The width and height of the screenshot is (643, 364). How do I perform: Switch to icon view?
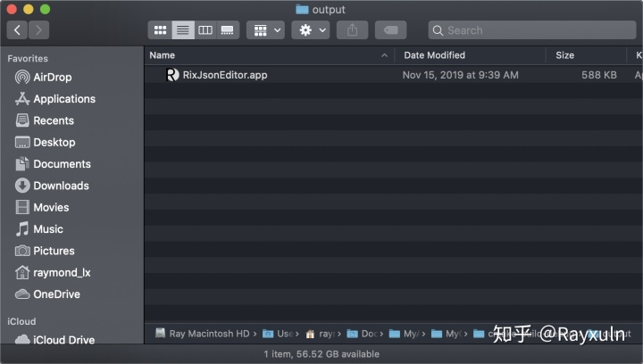coord(160,30)
